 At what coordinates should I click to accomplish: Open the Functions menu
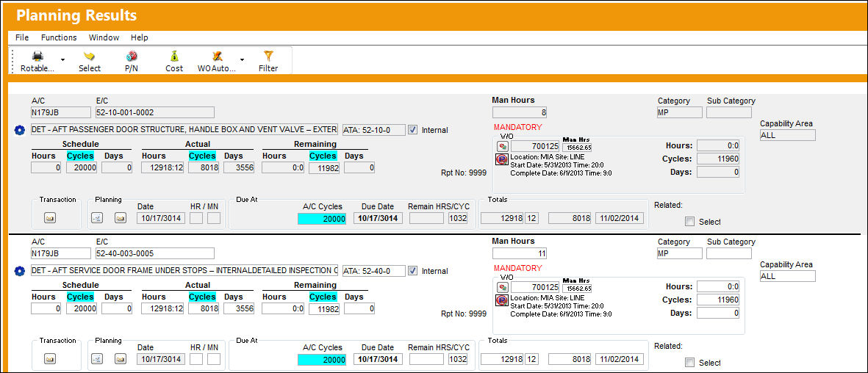(x=59, y=37)
